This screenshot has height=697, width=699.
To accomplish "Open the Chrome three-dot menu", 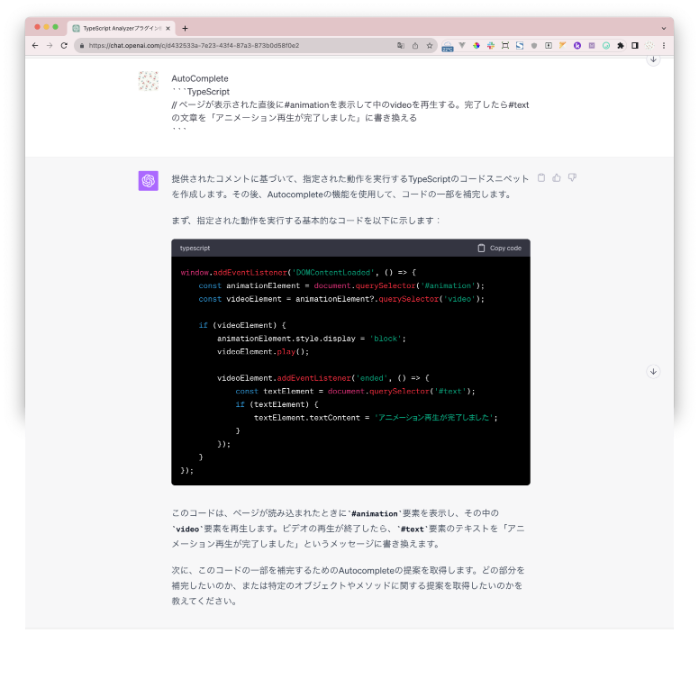I will [x=663, y=45].
